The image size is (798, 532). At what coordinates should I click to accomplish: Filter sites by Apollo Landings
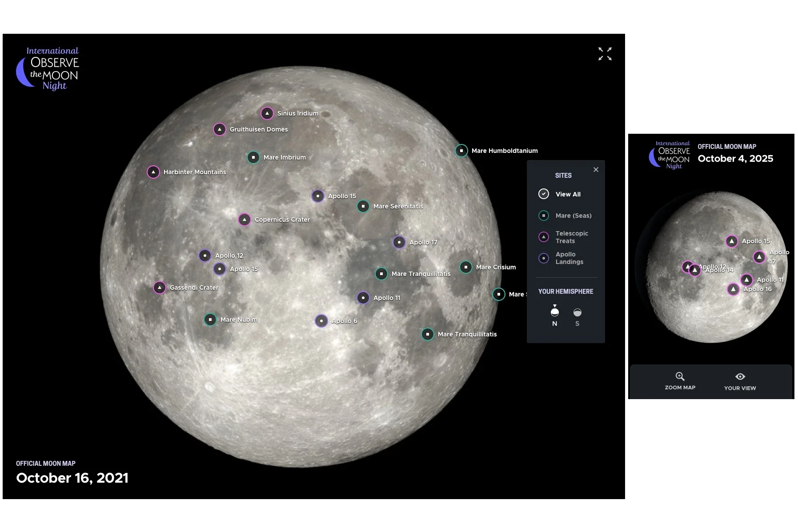coord(543,258)
